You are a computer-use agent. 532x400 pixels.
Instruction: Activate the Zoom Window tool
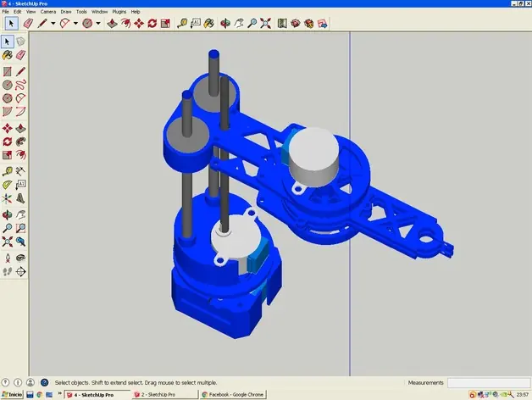point(20,228)
